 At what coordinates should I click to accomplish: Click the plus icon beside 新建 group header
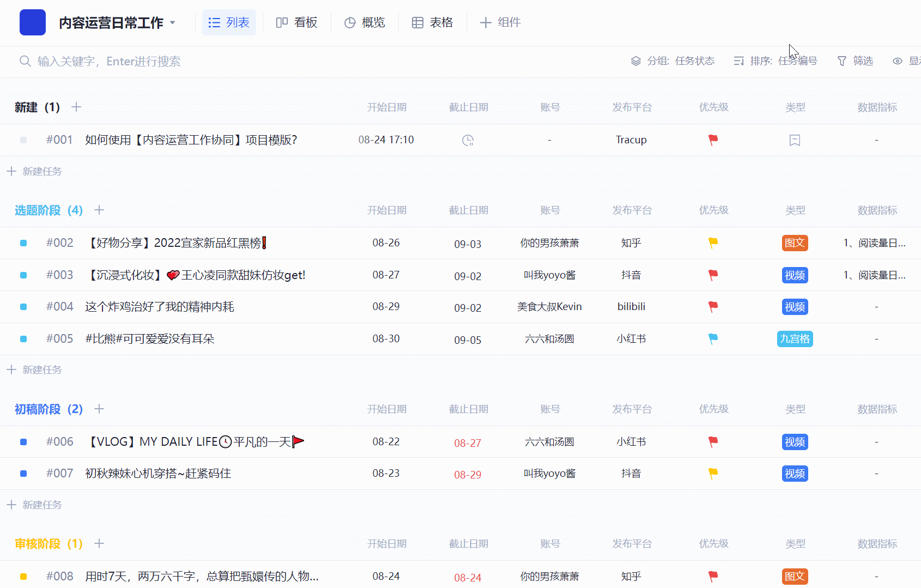coord(76,107)
